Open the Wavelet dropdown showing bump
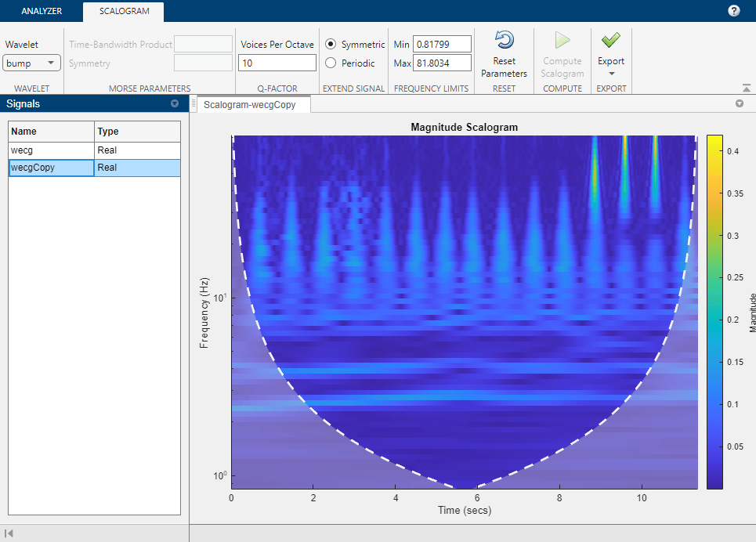 click(31, 62)
